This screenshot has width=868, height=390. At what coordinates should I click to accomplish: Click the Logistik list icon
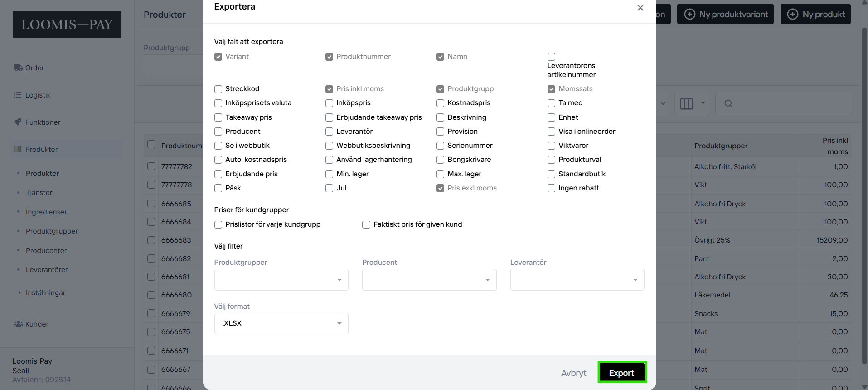click(x=18, y=95)
